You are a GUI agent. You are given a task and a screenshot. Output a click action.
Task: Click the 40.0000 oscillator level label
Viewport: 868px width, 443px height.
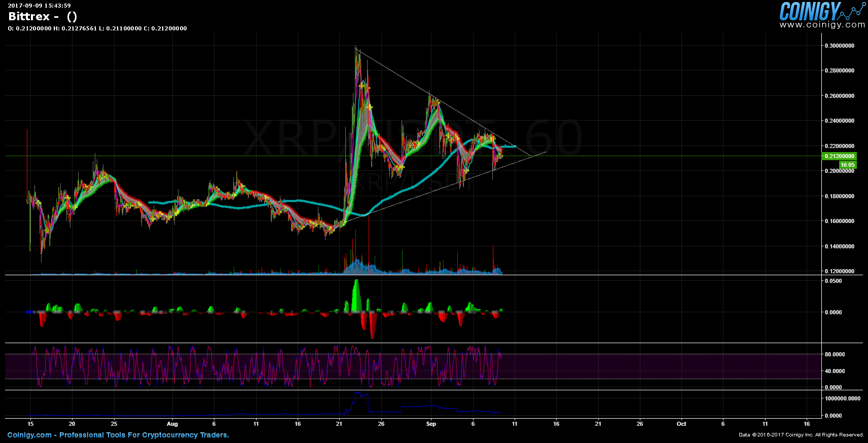point(835,371)
